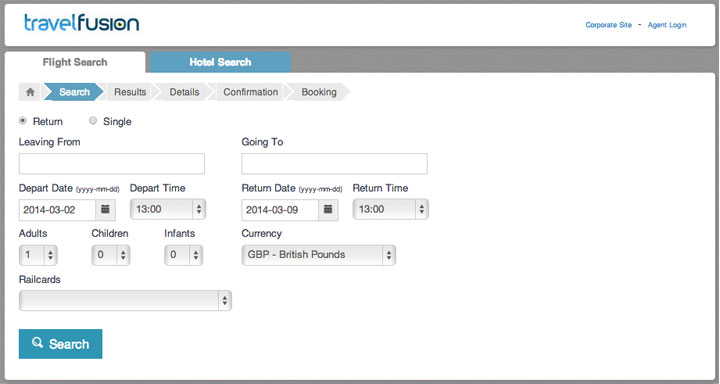The height and width of the screenshot is (384, 720).
Task: Click the Leaving From input field
Action: (112, 164)
